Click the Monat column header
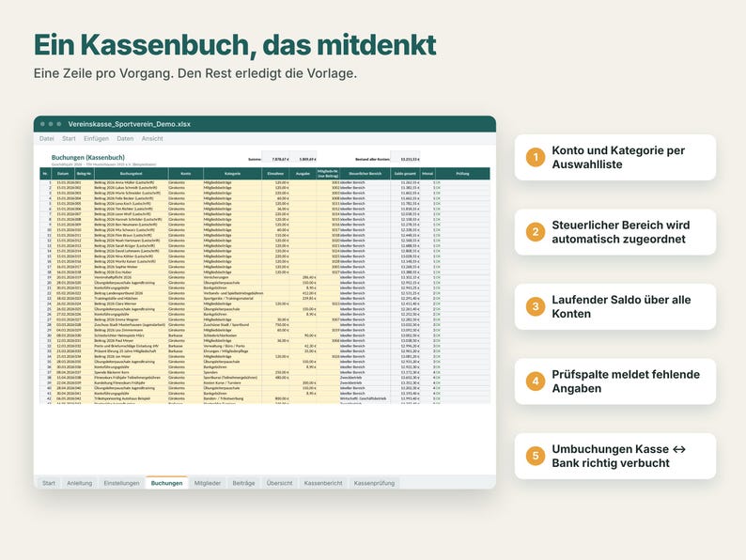Viewport: 746px width, 560px height. (427, 174)
